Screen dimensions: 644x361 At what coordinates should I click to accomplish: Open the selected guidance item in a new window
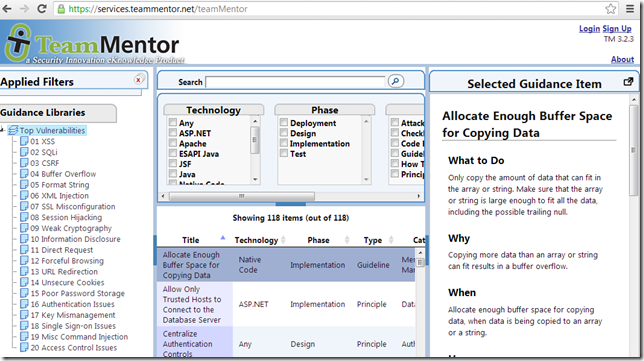[x=628, y=82]
